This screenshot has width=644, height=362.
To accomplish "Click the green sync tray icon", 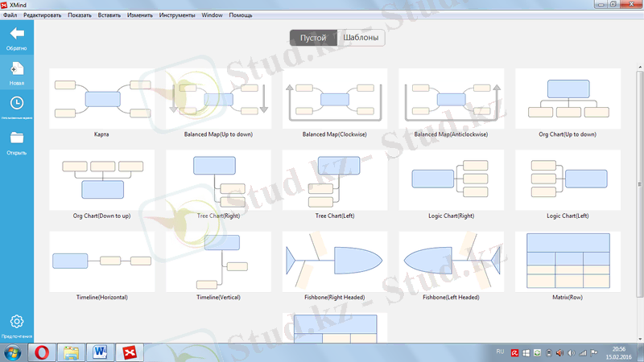I will (x=537, y=353).
